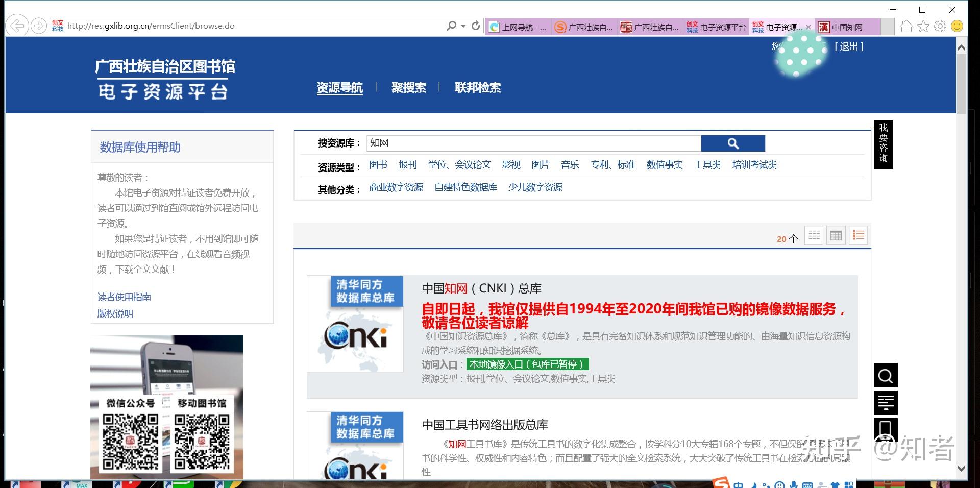Click the 移动图书馆 QR code
Screen dimensions: 980x488
click(x=202, y=442)
